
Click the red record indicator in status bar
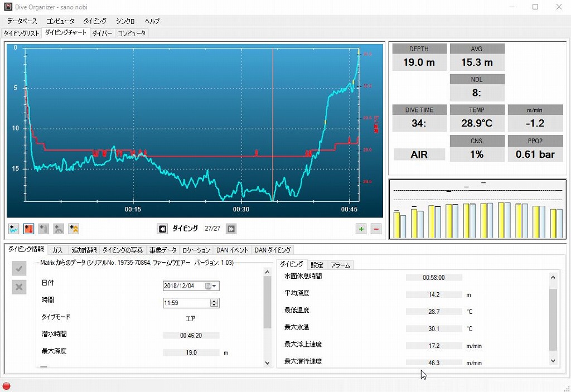coord(7,385)
